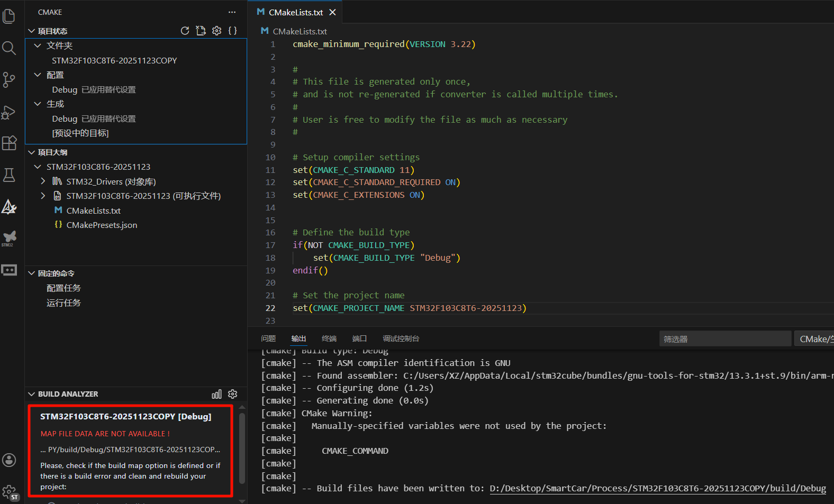This screenshot has width=834, height=504.
Task: Open the CMake view in activity bar
Action: click(x=9, y=207)
